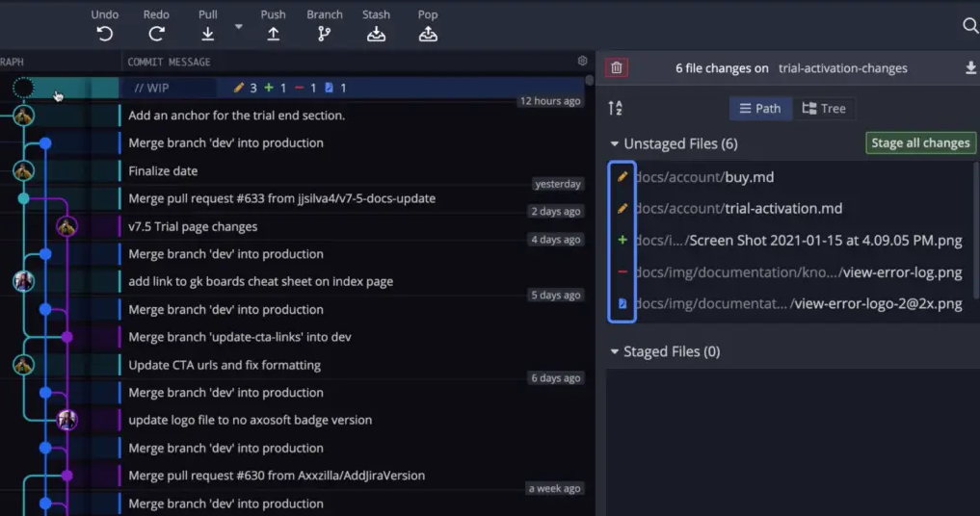980x516 pixels.
Task: Select commit 'v7.5 Trial page changes'
Action: [193, 227]
